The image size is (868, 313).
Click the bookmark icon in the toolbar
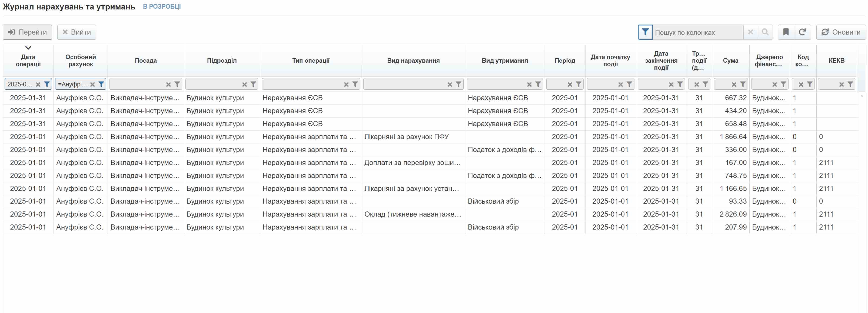(x=786, y=32)
